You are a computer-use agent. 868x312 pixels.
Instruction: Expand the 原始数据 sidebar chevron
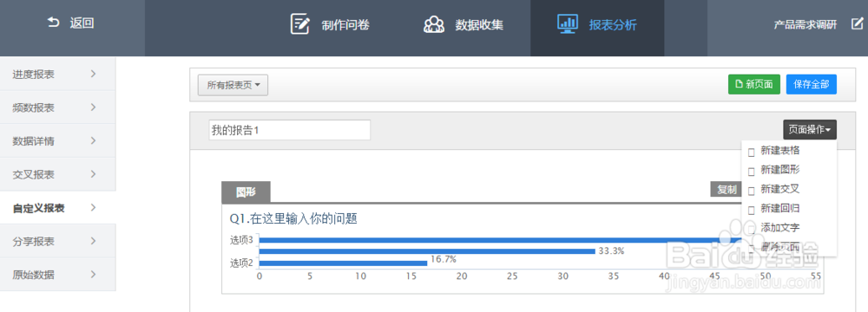(x=93, y=274)
